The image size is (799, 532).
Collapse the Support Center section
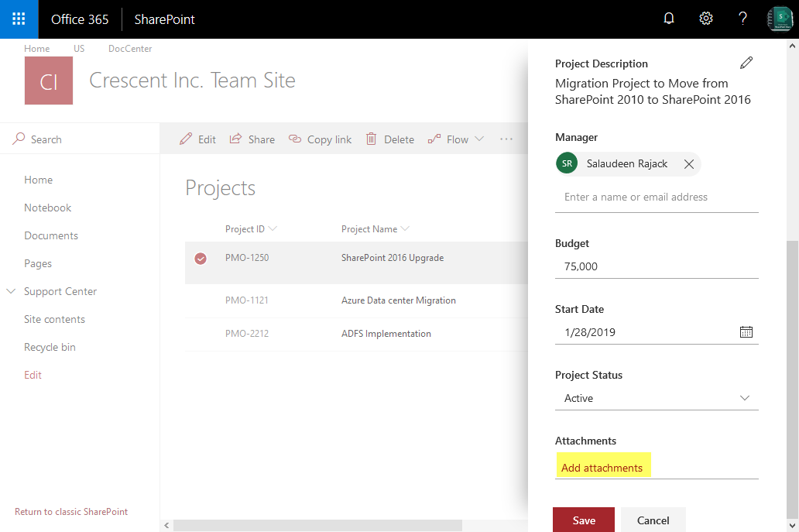click(x=10, y=291)
